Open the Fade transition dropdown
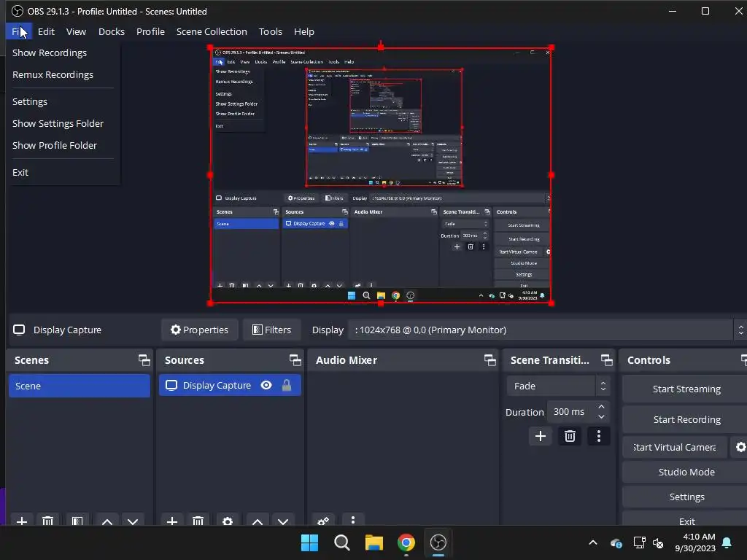The image size is (747, 560). 558,386
